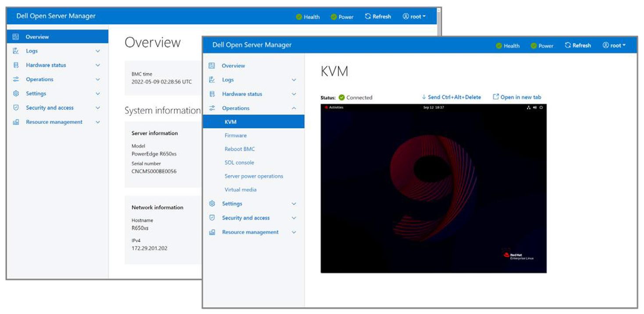The height and width of the screenshot is (314, 644).
Task: Click Open in new tab link
Action: (517, 97)
